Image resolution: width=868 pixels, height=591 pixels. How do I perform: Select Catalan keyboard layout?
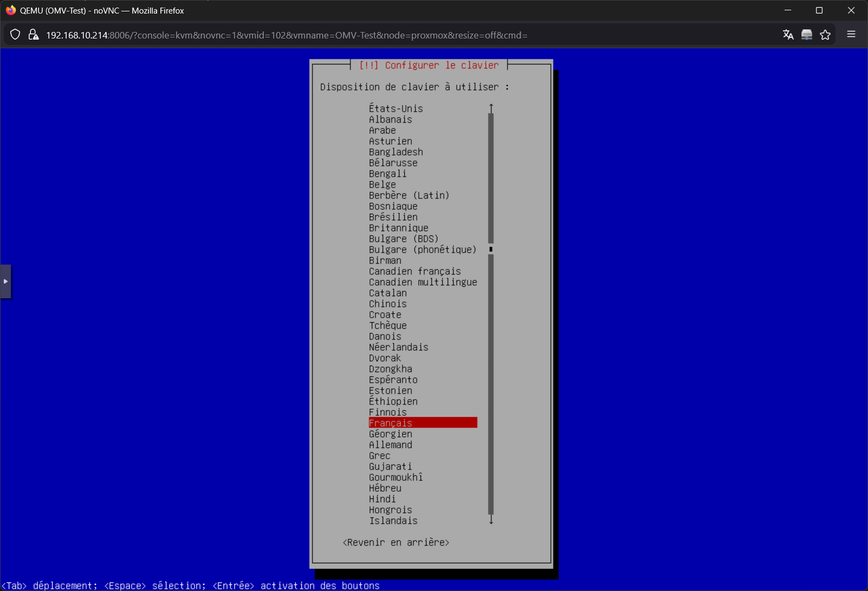pos(388,293)
